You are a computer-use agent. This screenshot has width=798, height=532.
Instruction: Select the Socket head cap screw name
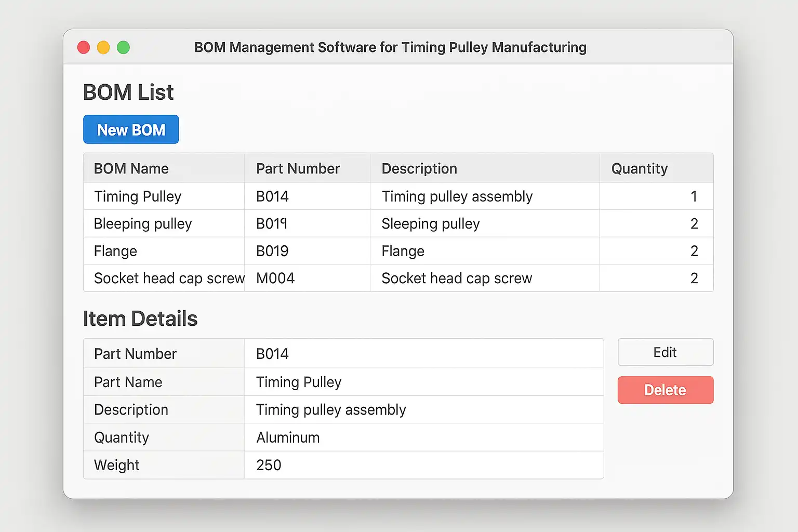(169, 278)
